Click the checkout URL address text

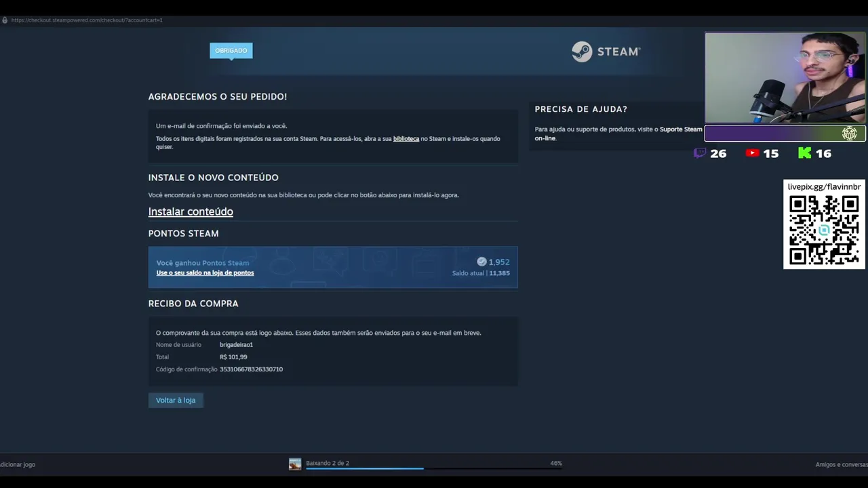[87, 20]
